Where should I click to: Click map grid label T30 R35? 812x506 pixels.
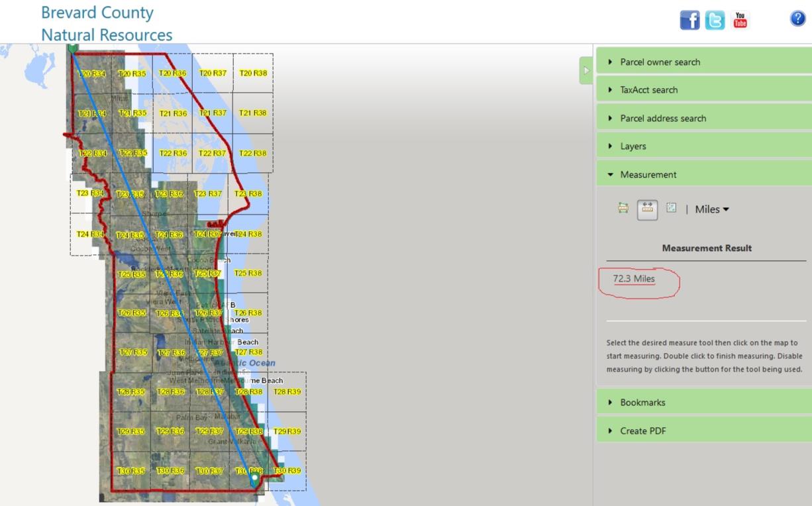131,470
